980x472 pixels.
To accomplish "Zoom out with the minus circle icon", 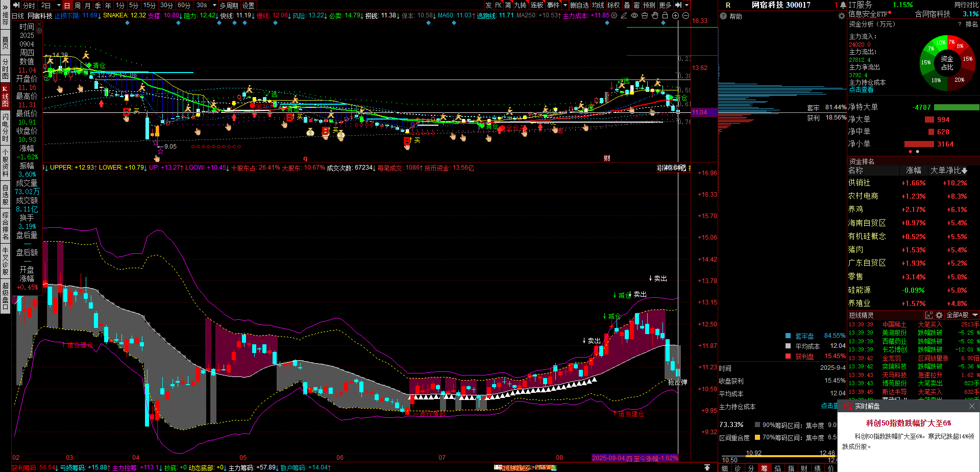I will 685,16.
